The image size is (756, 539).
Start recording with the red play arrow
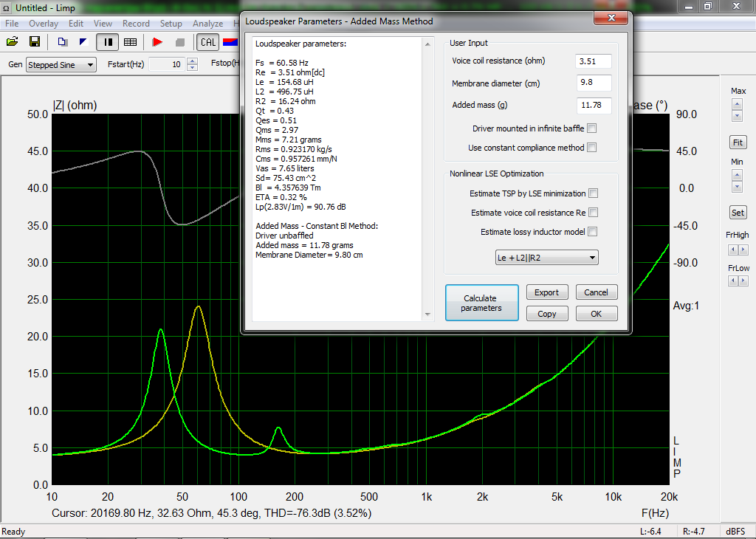[x=157, y=42]
